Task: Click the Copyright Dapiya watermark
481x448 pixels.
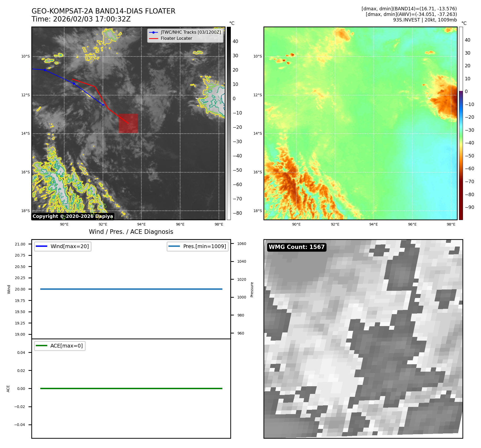Action: (x=73, y=216)
